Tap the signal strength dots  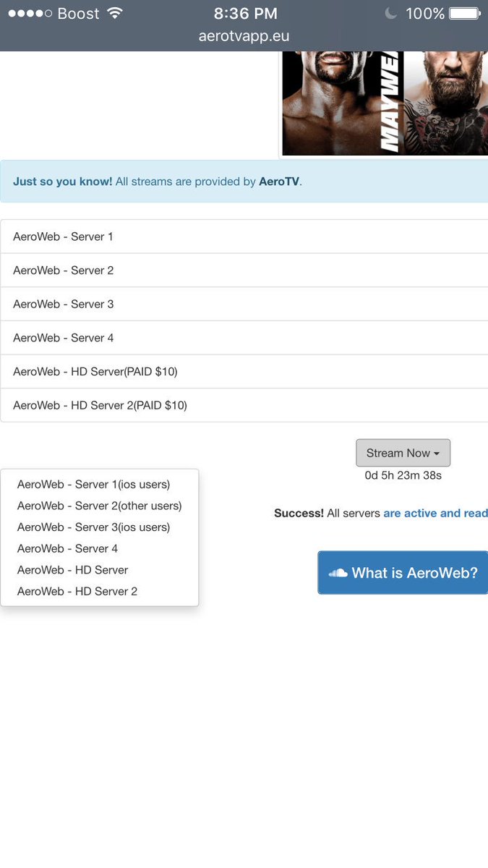[30, 13]
